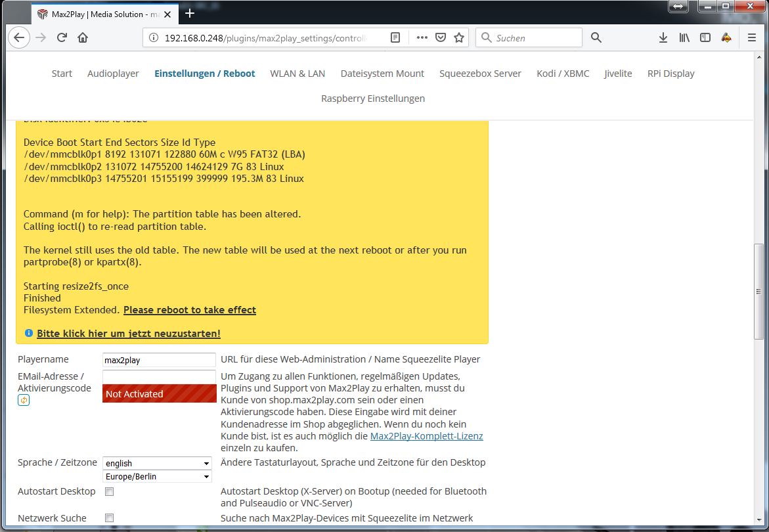Select the Max2Play browser tab

pyautogui.click(x=106, y=14)
